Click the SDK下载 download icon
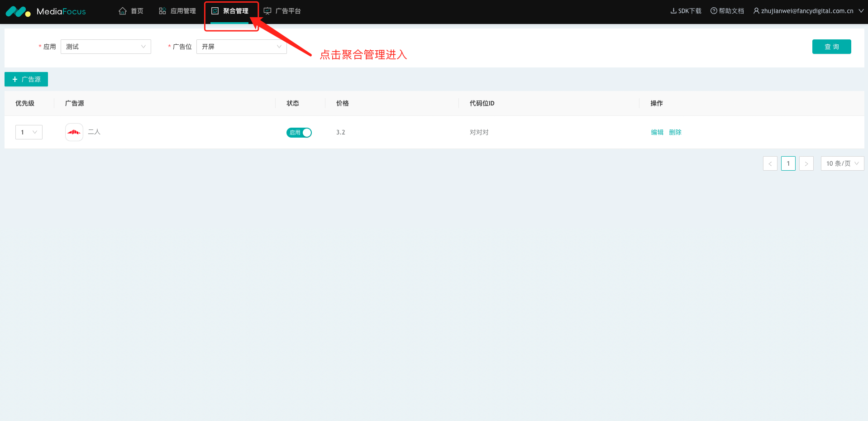Screen dimensions: 868x421 click(673, 11)
